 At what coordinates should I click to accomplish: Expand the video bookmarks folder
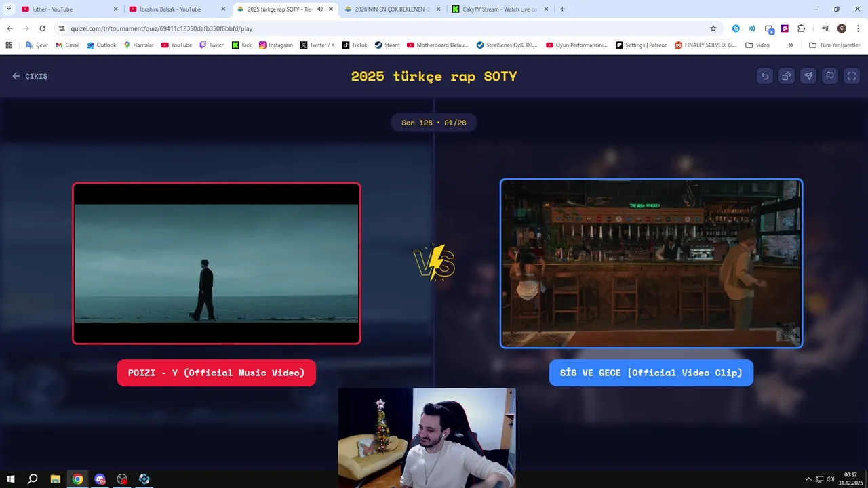point(757,45)
